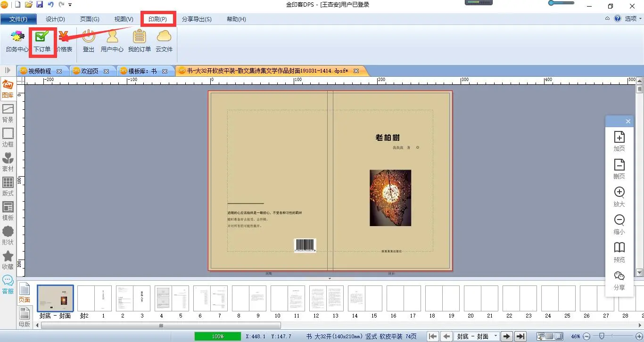644x342 pixels.
Task: Click the zoom slider handle in status bar
Action: click(x=601, y=336)
